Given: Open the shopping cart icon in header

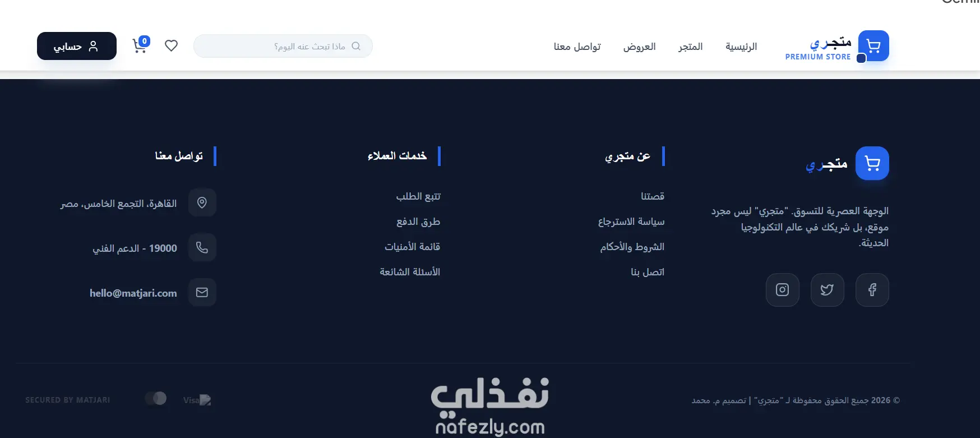Looking at the screenshot, I should [x=139, y=46].
